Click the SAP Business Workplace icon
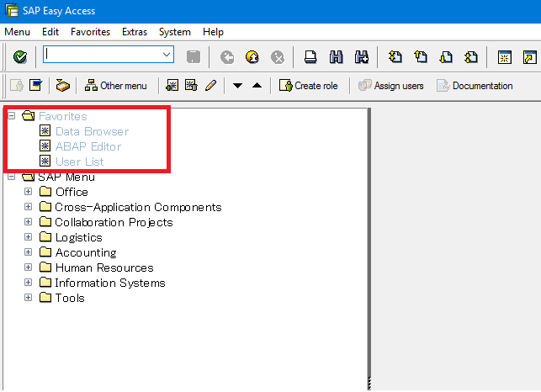541x392 pixels. [62, 85]
